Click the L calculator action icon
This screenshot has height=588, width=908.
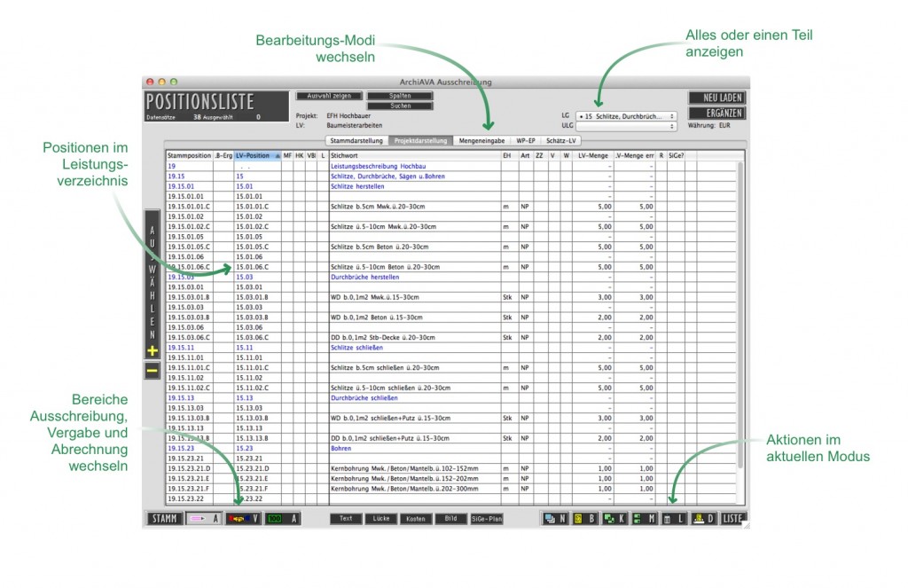(x=674, y=519)
